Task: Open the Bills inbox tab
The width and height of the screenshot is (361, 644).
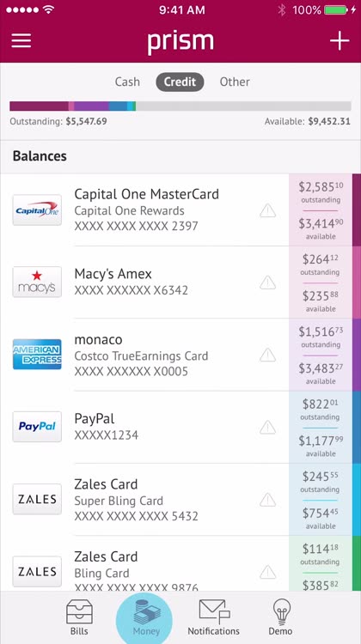Action: pos(79,617)
